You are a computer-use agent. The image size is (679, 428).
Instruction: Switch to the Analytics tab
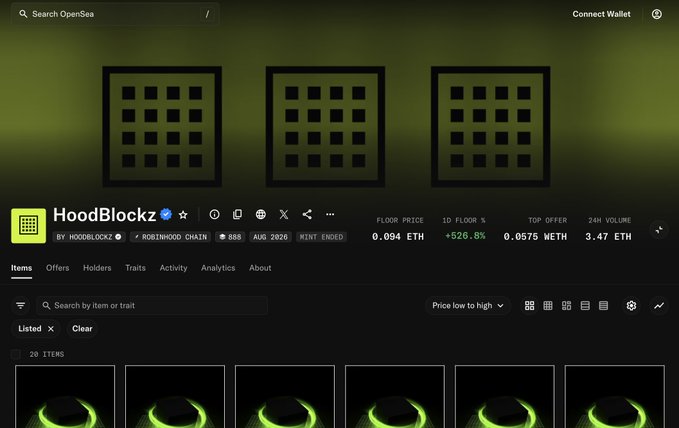[218, 268]
